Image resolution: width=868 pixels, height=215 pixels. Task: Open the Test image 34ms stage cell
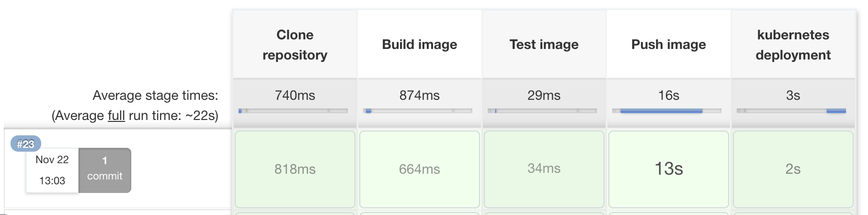(544, 169)
